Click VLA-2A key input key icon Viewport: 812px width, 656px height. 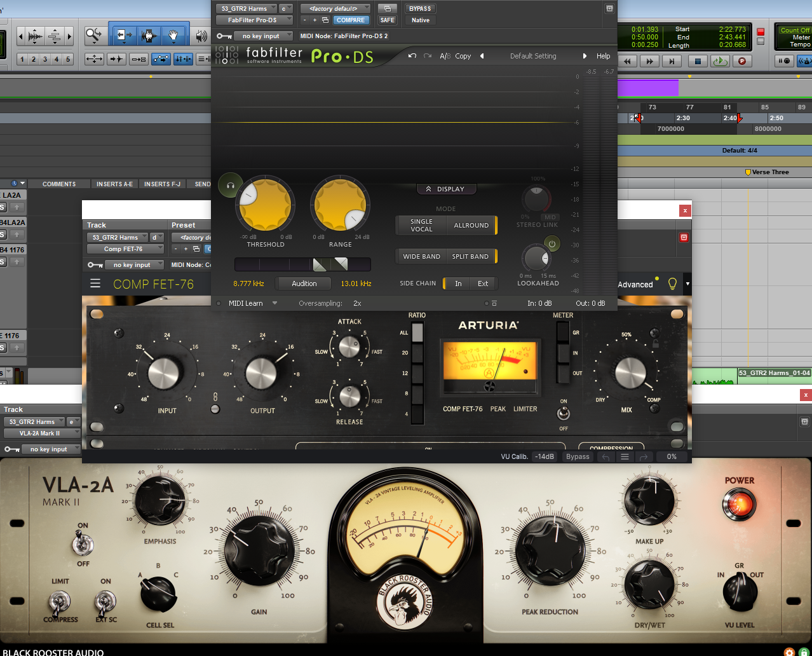coord(11,449)
